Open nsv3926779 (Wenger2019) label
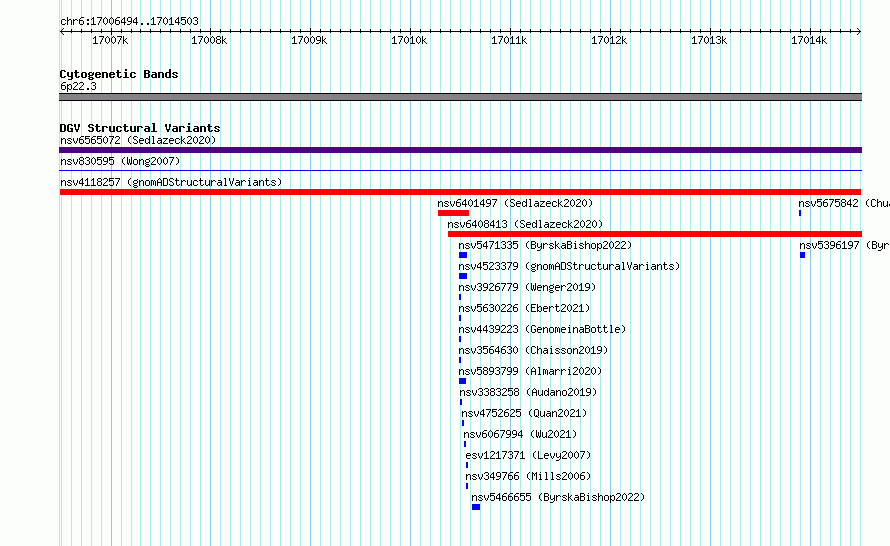 pyautogui.click(x=527, y=287)
